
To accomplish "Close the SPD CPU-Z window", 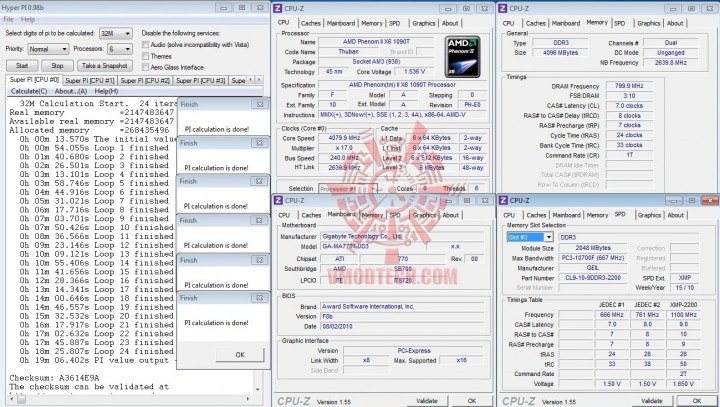I will click(711, 200).
